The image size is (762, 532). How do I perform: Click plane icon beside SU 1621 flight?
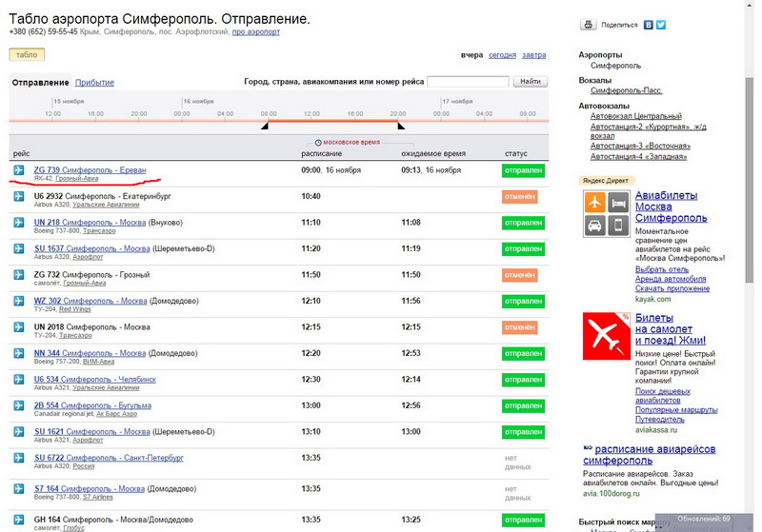coord(19,431)
